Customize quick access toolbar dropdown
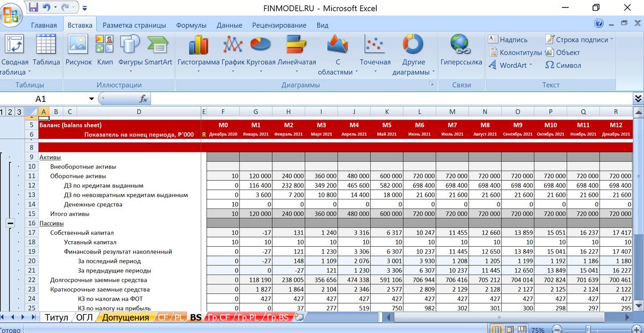The height and width of the screenshot is (333, 644). tap(85, 8)
